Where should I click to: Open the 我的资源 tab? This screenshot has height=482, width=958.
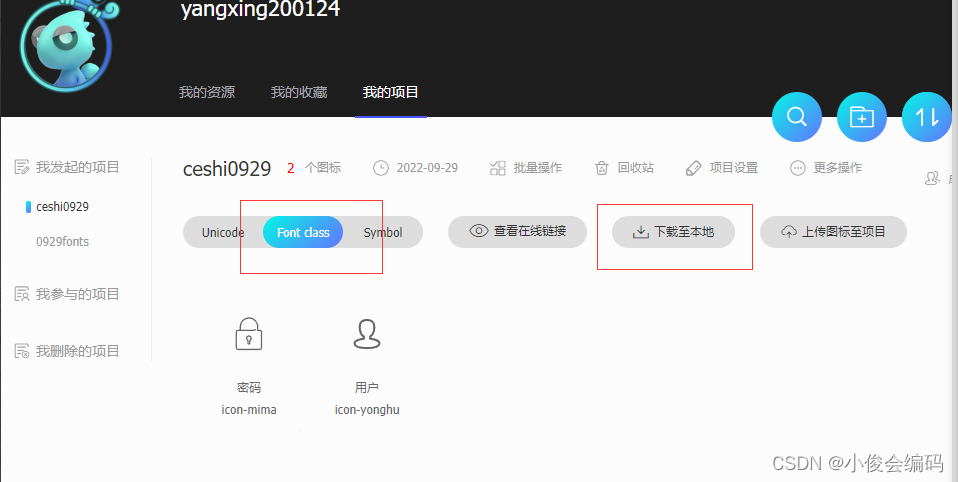click(207, 92)
